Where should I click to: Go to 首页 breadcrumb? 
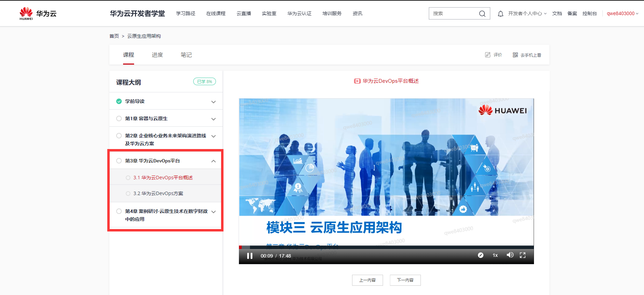114,36
